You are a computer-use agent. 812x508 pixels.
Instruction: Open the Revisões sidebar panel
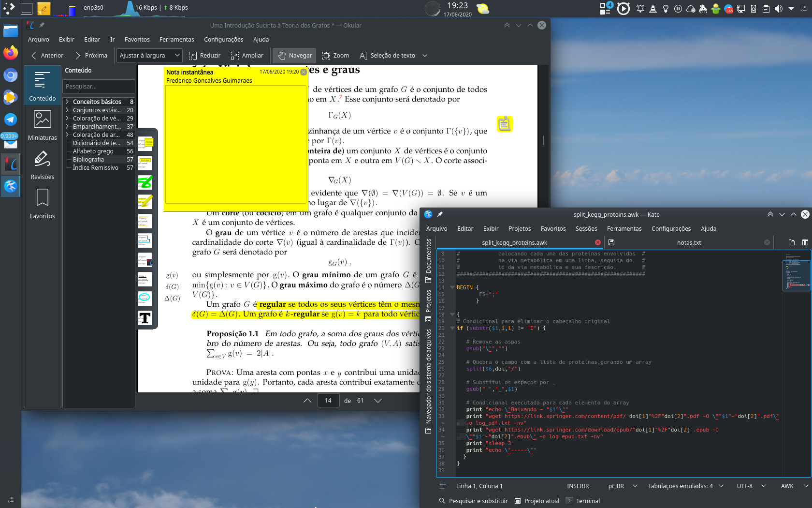tap(43, 164)
